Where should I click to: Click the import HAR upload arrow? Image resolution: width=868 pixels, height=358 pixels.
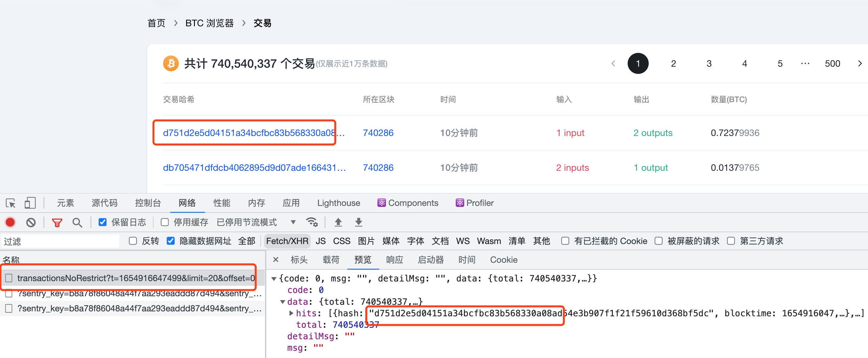pos(338,222)
